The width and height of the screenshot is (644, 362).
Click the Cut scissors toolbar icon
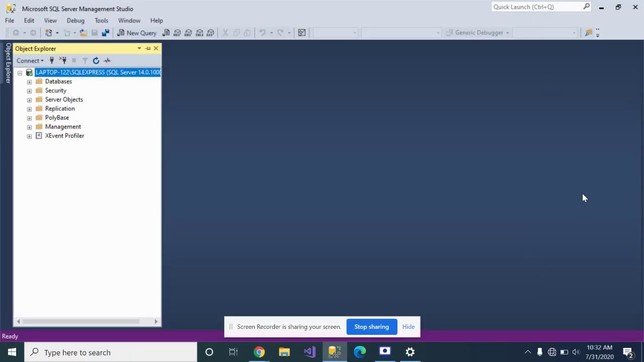coord(225,33)
